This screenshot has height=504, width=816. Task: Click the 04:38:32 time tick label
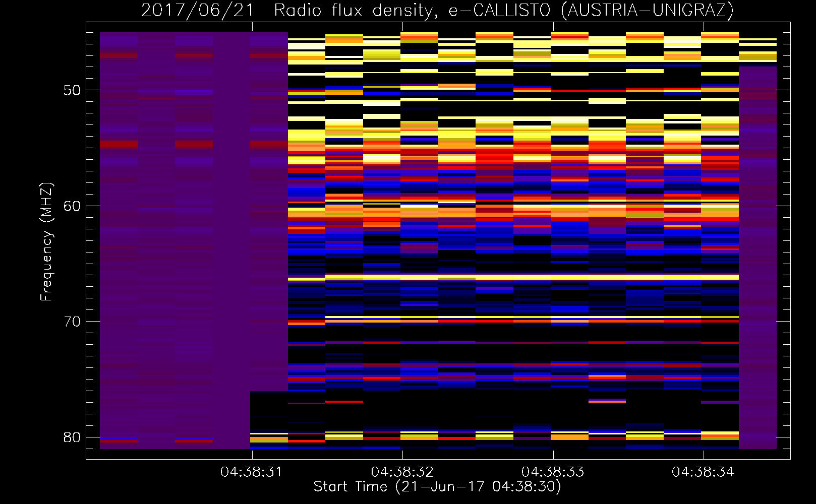402,472
